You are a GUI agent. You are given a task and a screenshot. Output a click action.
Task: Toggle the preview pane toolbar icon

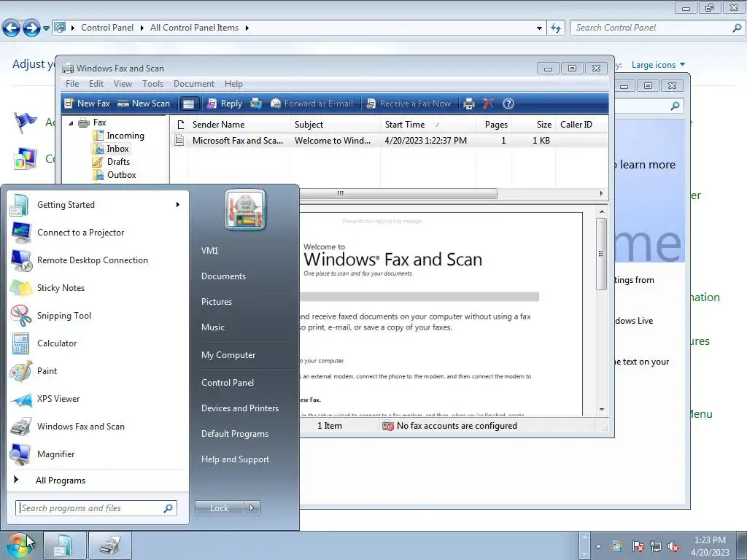pyautogui.click(x=189, y=104)
